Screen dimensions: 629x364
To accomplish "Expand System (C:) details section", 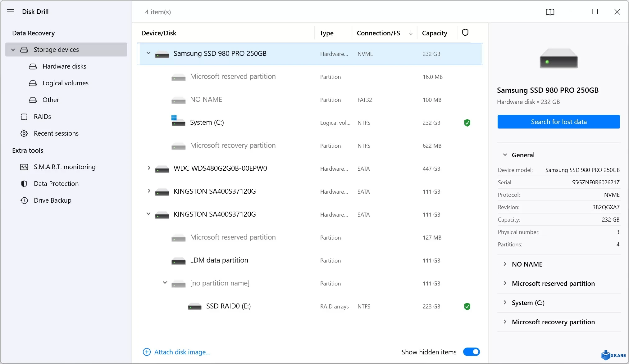I will click(505, 303).
